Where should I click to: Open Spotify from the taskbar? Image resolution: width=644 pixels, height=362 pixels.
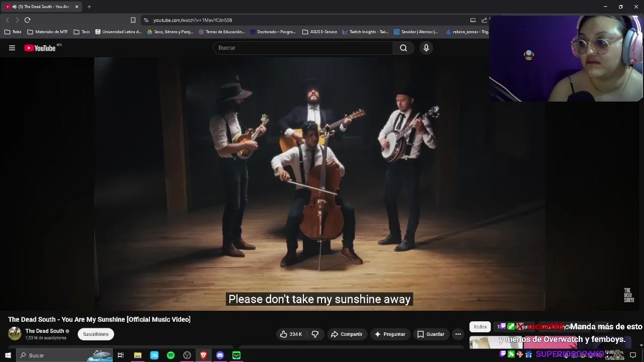[171, 355]
